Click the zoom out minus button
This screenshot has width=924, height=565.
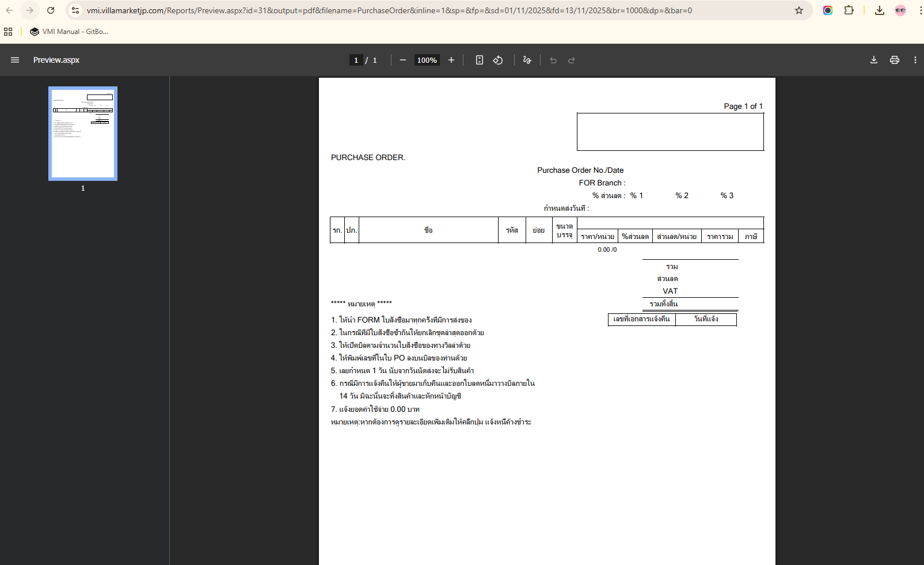click(403, 60)
